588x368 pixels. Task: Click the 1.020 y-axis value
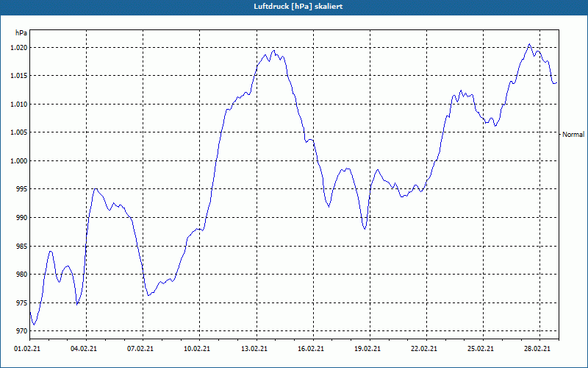click(x=19, y=48)
